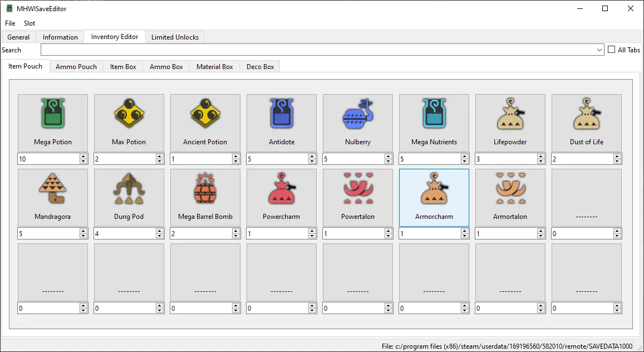644x352 pixels.
Task: Select the Item Pouch tab
Action: (x=26, y=66)
